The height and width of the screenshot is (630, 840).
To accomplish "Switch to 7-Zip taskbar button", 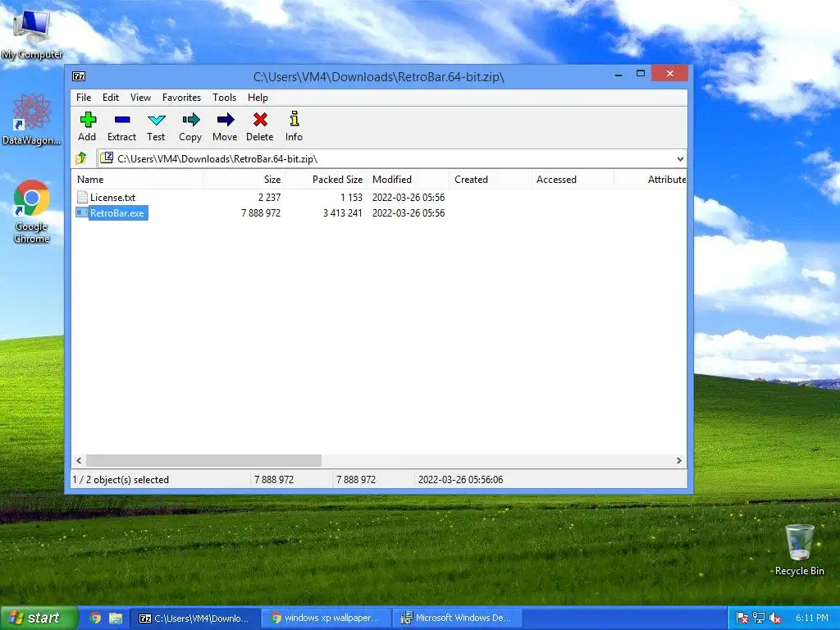I will 195,619.
